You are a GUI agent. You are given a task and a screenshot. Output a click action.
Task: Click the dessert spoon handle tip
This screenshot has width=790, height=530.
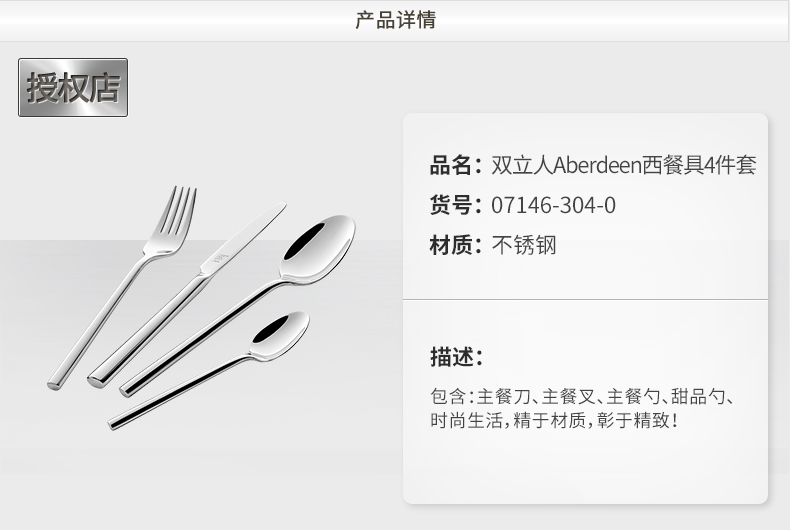112,424
